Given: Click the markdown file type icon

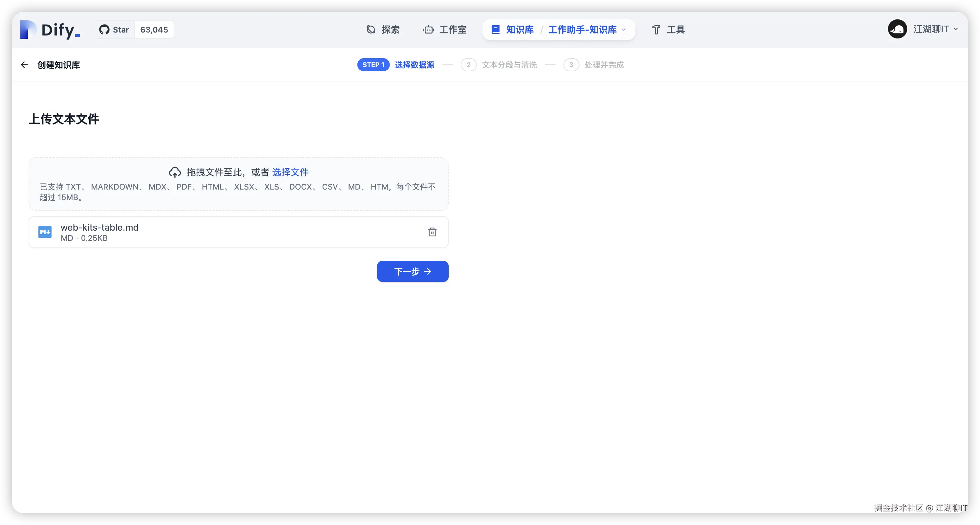Looking at the screenshot, I should click(x=45, y=232).
